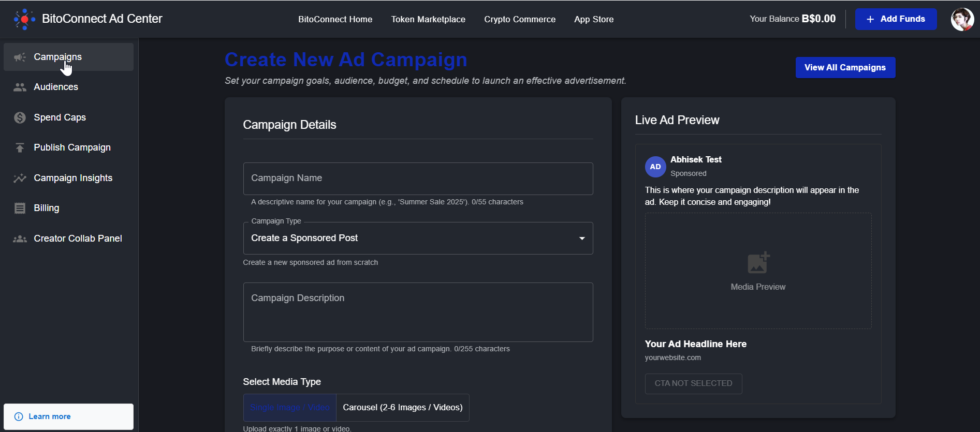Screen dimensions: 980x432
Task: Click the BitoConnect logo icon
Action: [x=24, y=19]
